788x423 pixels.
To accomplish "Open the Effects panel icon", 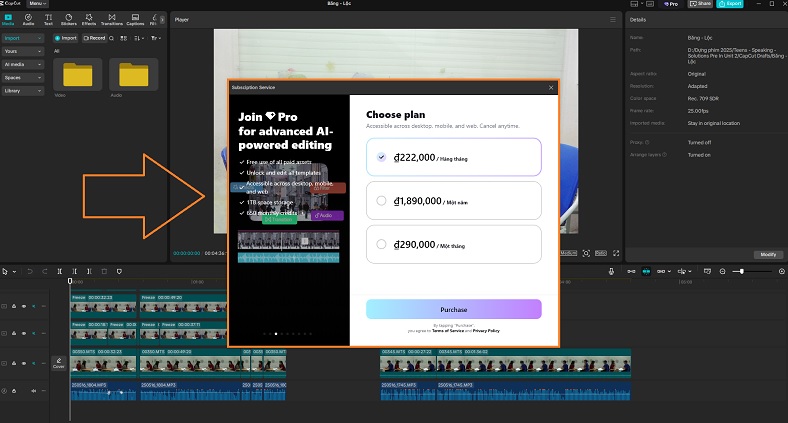I will tap(88, 19).
